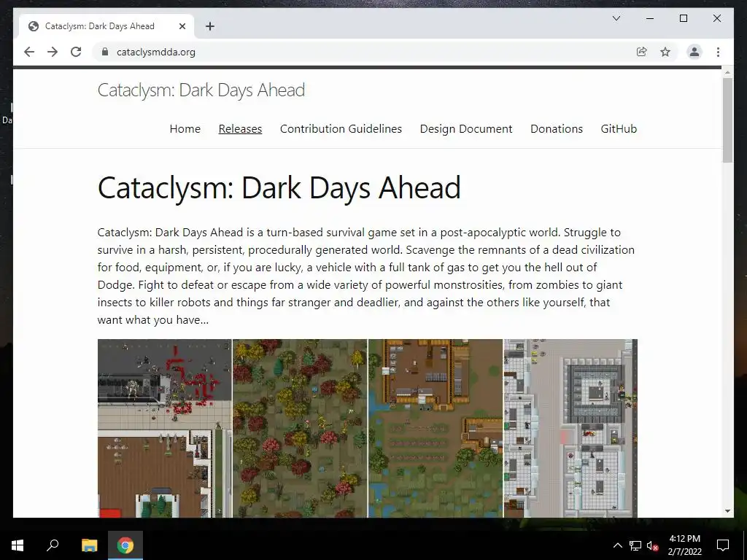Screen dimensions: 747x560
Task: Click the main page heading Cataclysm: Dark Days Ahead
Action: point(279,187)
